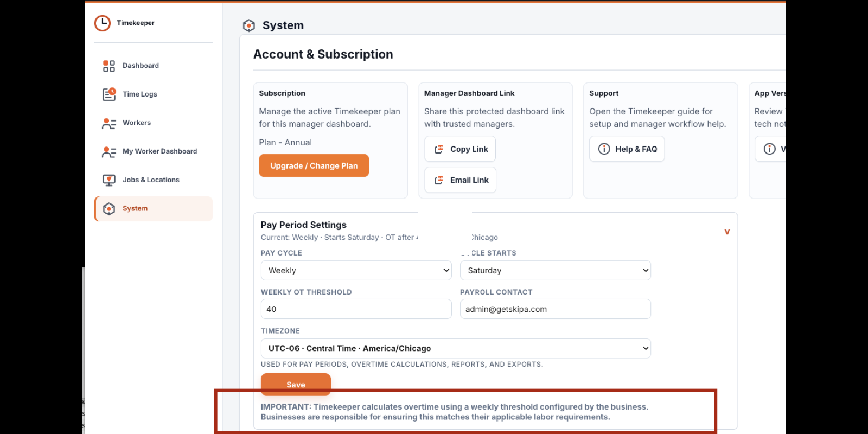
Task: Click the Copy Link icon
Action: pyautogui.click(x=439, y=149)
